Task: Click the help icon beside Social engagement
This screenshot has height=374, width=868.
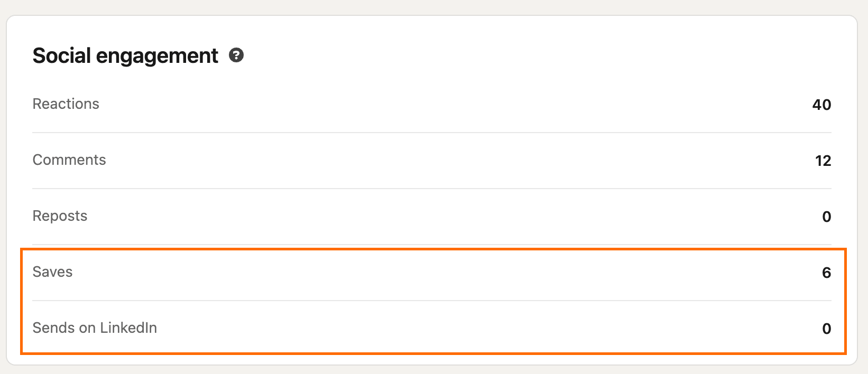Action: point(236,55)
